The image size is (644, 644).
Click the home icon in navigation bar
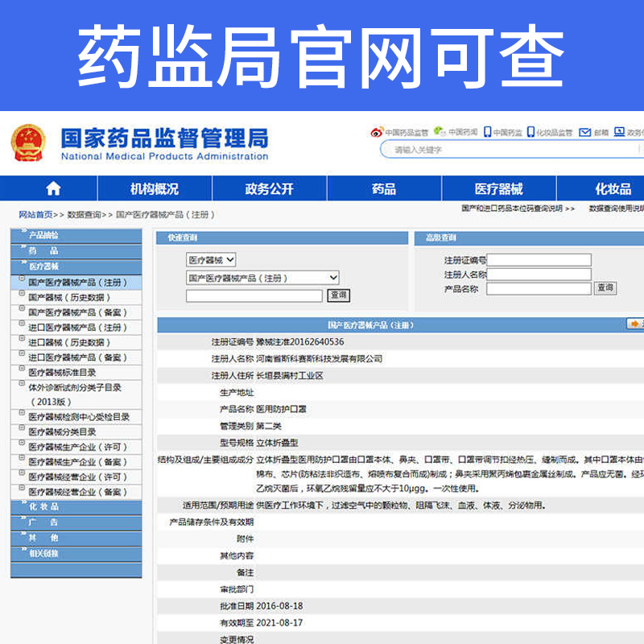click(53, 188)
